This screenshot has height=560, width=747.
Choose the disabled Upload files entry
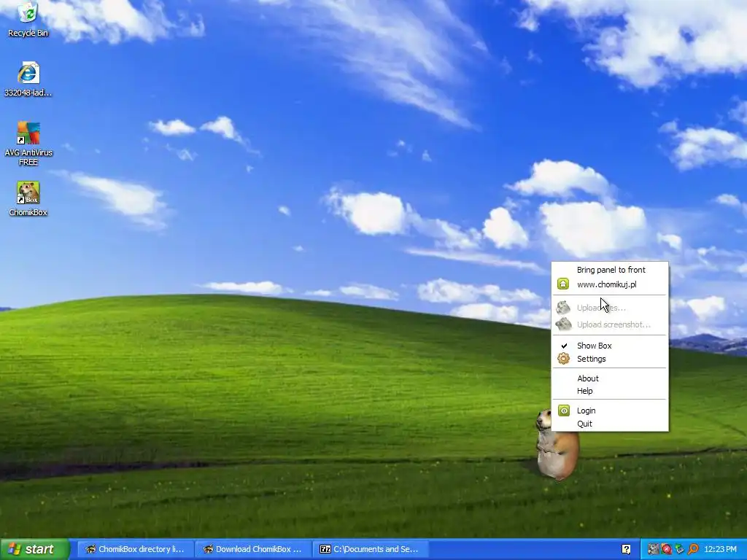click(x=611, y=308)
